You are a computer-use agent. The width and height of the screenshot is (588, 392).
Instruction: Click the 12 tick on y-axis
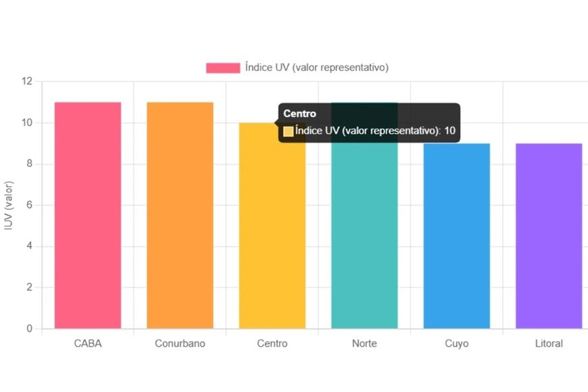[27, 82]
